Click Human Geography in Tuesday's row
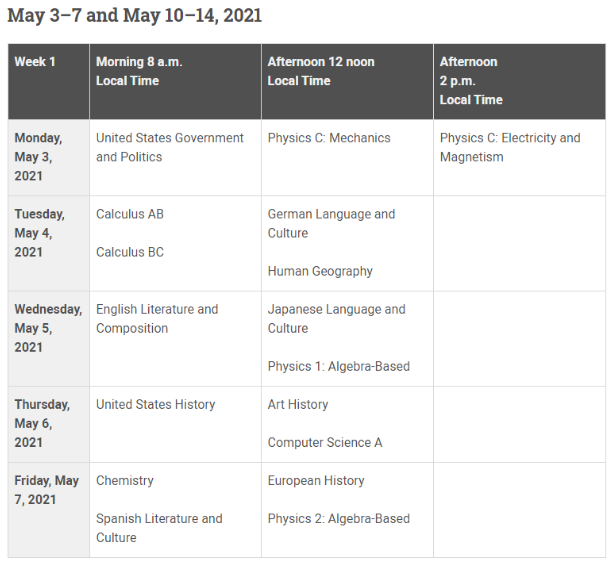The image size is (612, 564). [x=320, y=271]
